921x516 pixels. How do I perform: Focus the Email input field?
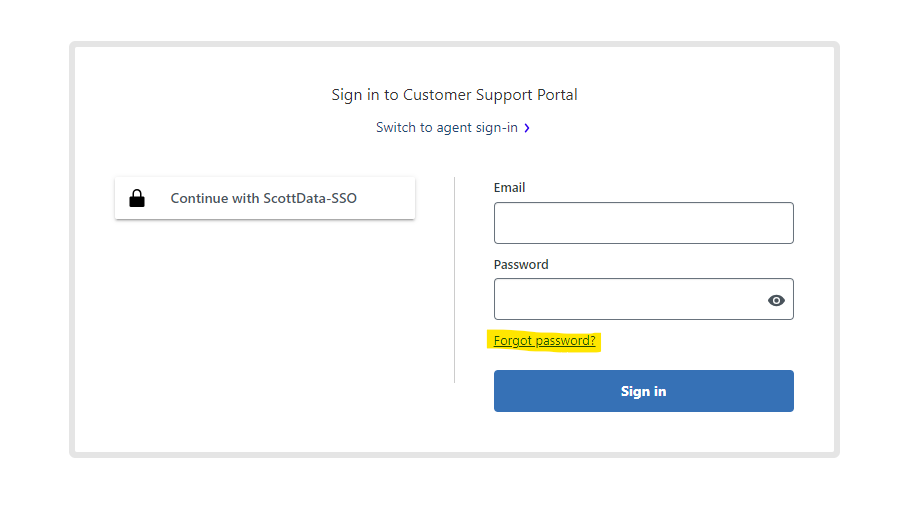pyautogui.click(x=643, y=223)
